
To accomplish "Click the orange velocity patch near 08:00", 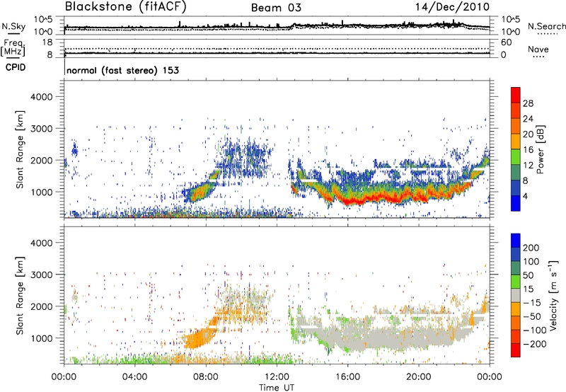I will point(198,340).
